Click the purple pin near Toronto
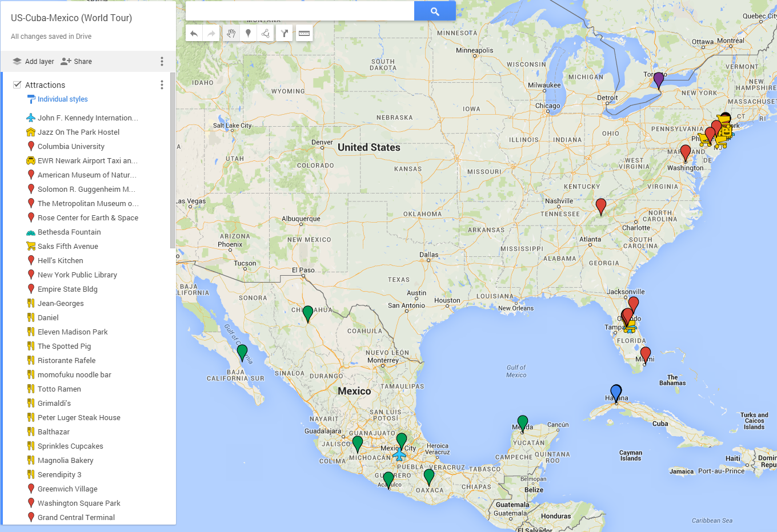 (x=659, y=79)
